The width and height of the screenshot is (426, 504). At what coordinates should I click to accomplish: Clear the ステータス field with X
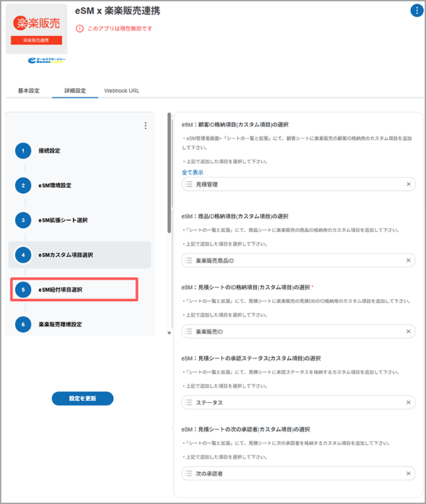click(x=408, y=402)
